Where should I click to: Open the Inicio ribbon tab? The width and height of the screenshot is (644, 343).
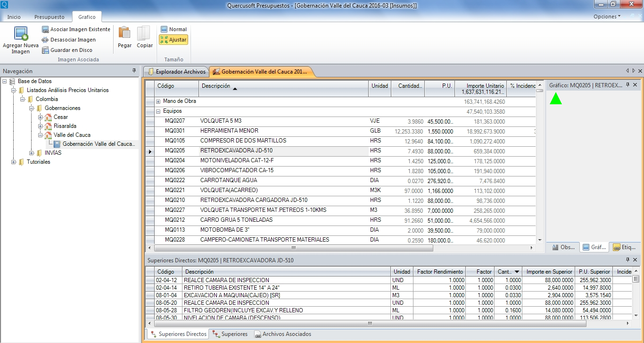click(14, 17)
